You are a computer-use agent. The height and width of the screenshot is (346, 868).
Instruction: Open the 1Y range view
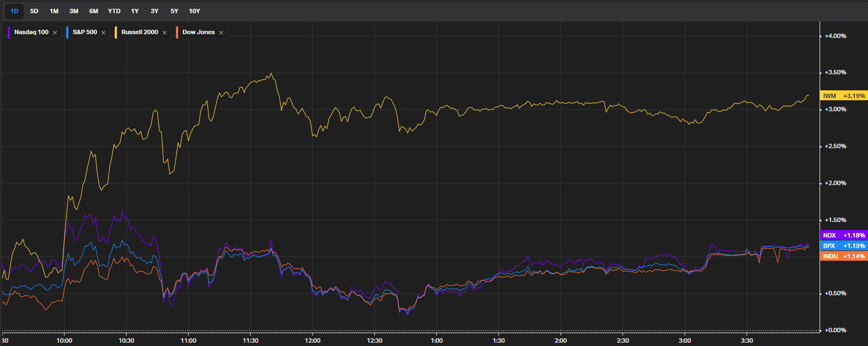[x=135, y=11]
